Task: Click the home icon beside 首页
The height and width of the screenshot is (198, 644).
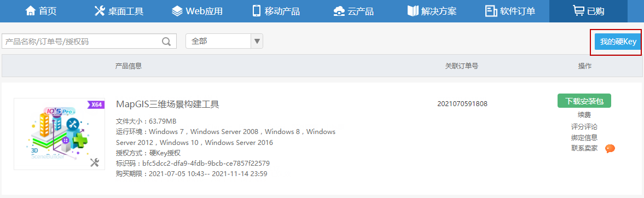Action: (x=31, y=11)
